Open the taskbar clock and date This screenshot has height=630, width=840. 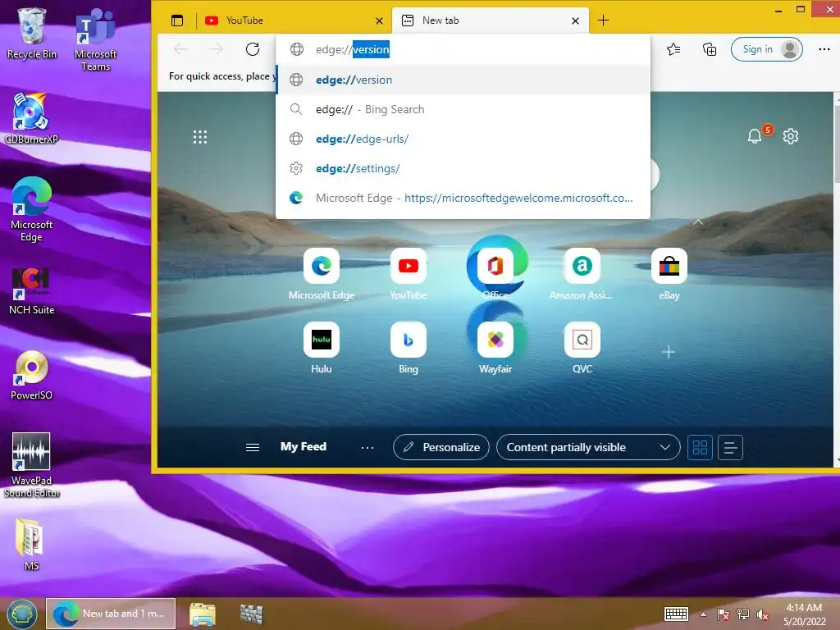(804, 614)
